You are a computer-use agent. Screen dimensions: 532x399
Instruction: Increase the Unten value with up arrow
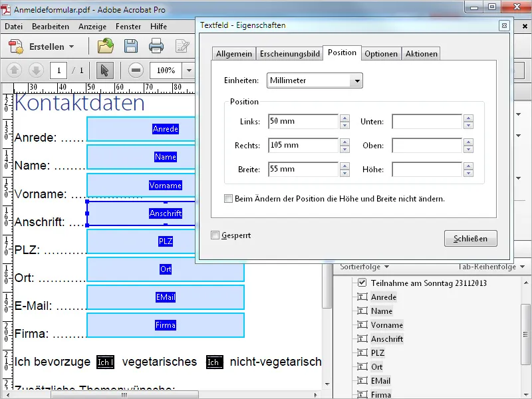click(469, 118)
